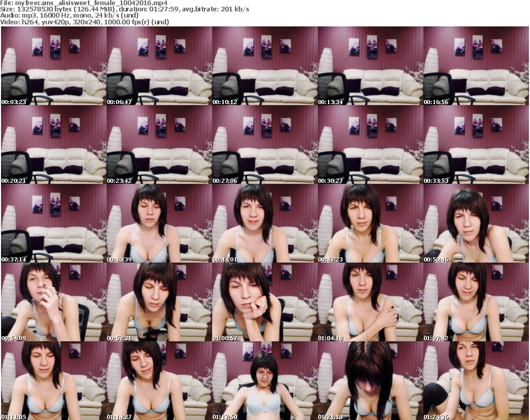Select the thumbnail stamped 00:06:47

(159, 66)
